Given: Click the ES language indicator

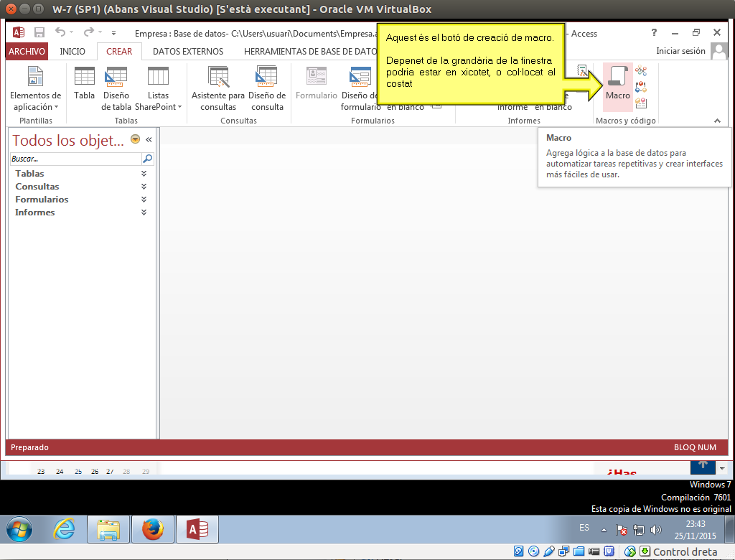Looking at the screenshot, I should click(x=584, y=528).
